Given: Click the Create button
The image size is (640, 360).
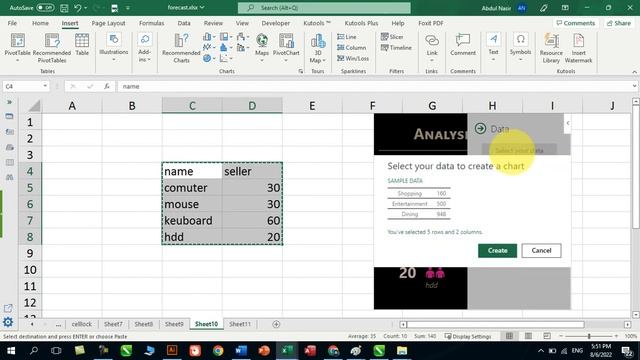Looking at the screenshot, I should pyautogui.click(x=497, y=250).
